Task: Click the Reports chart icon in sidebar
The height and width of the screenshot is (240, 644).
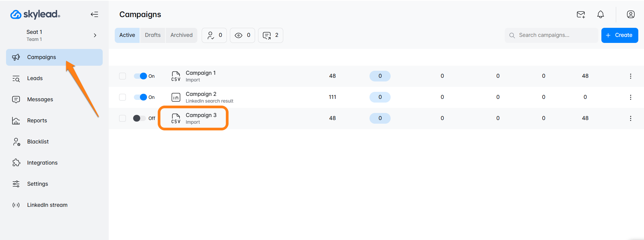Action: tap(16, 121)
